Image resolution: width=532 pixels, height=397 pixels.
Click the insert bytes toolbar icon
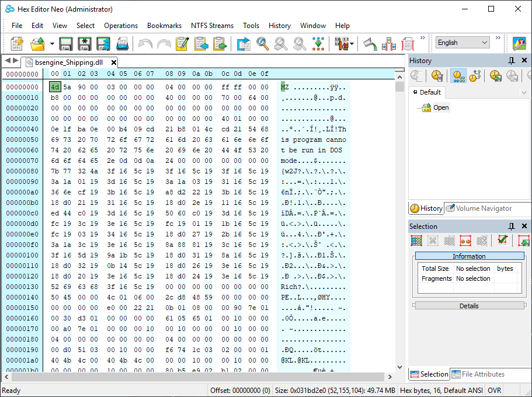[x=389, y=43]
